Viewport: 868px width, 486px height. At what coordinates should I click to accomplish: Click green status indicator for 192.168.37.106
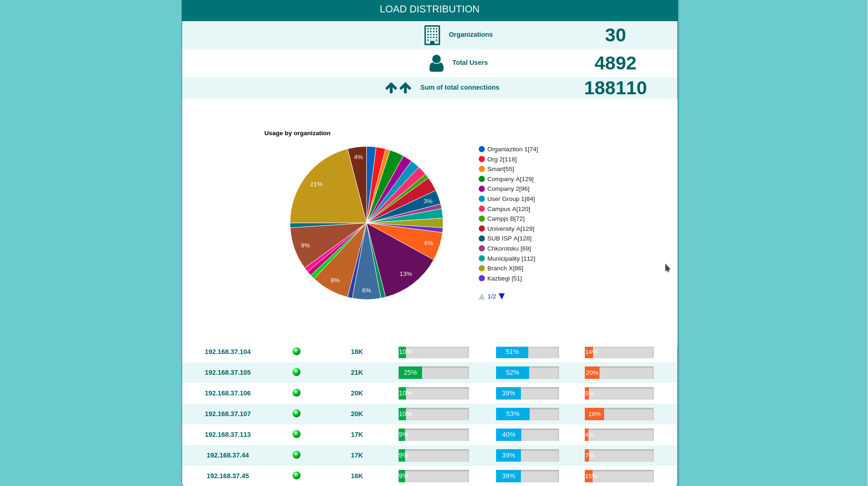(x=297, y=393)
